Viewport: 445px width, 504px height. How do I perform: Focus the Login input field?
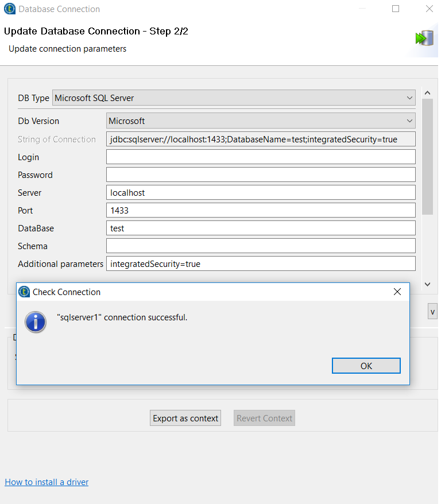pos(261,157)
